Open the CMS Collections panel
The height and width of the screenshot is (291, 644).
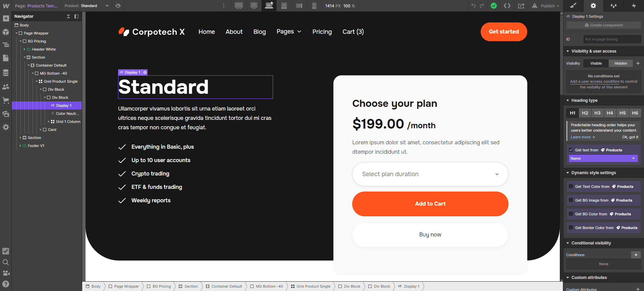click(x=6, y=72)
